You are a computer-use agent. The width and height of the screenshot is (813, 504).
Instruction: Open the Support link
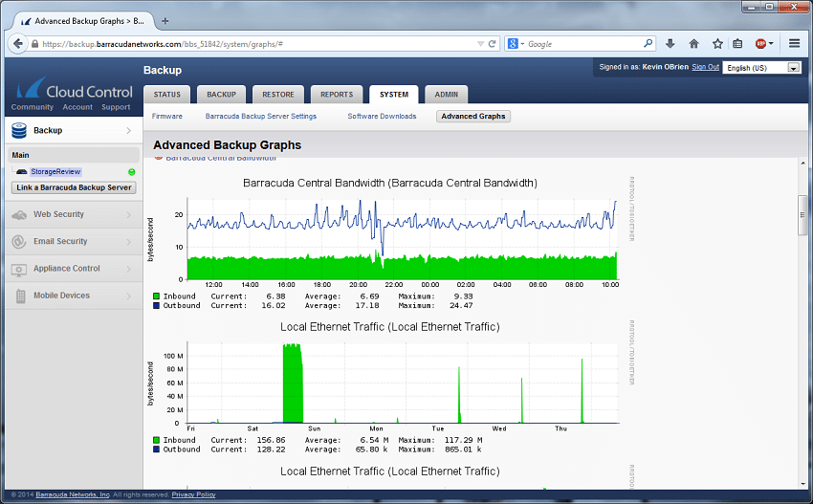pyautogui.click(x=116, y=107)
